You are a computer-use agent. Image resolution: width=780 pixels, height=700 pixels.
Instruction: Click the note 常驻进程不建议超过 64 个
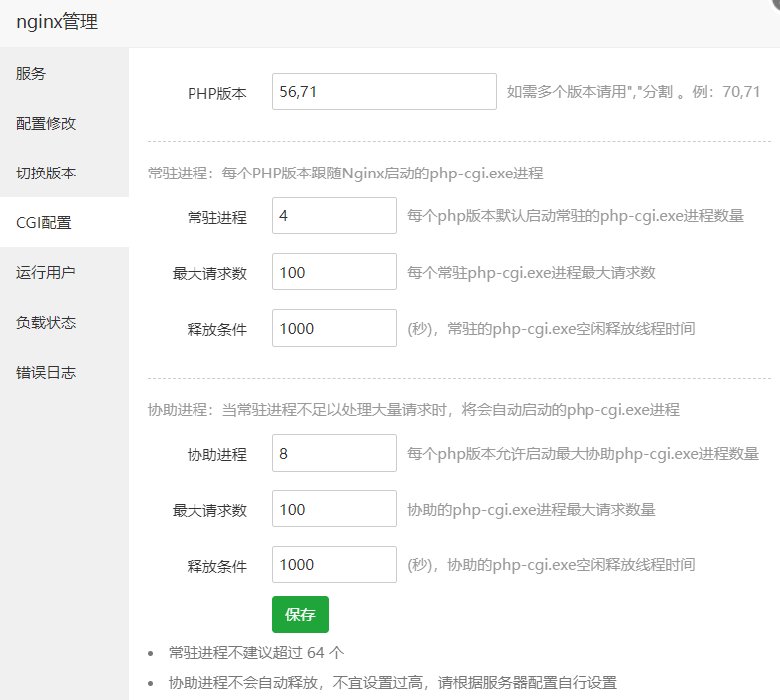(x=256, y=652)
